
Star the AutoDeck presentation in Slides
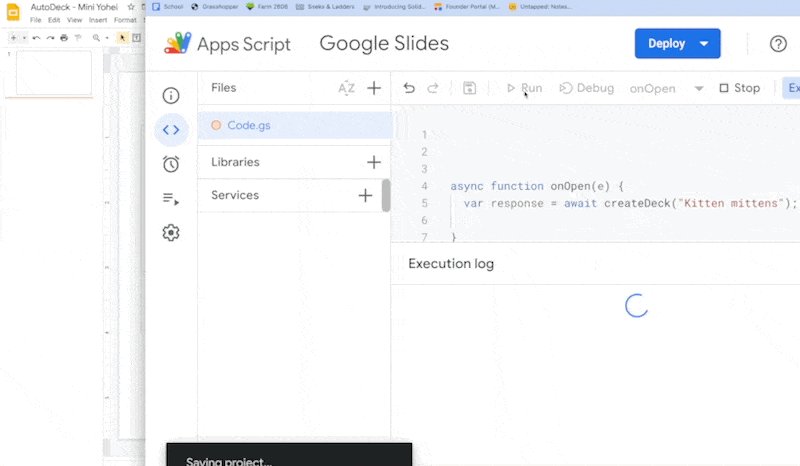131,7
